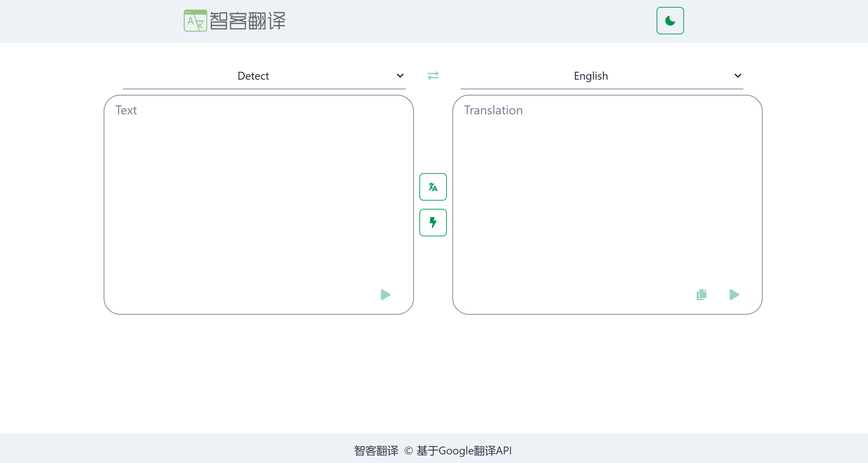Screen dimensions: 868x463
Task: Click the translate button icon
Action: point(433,187)
